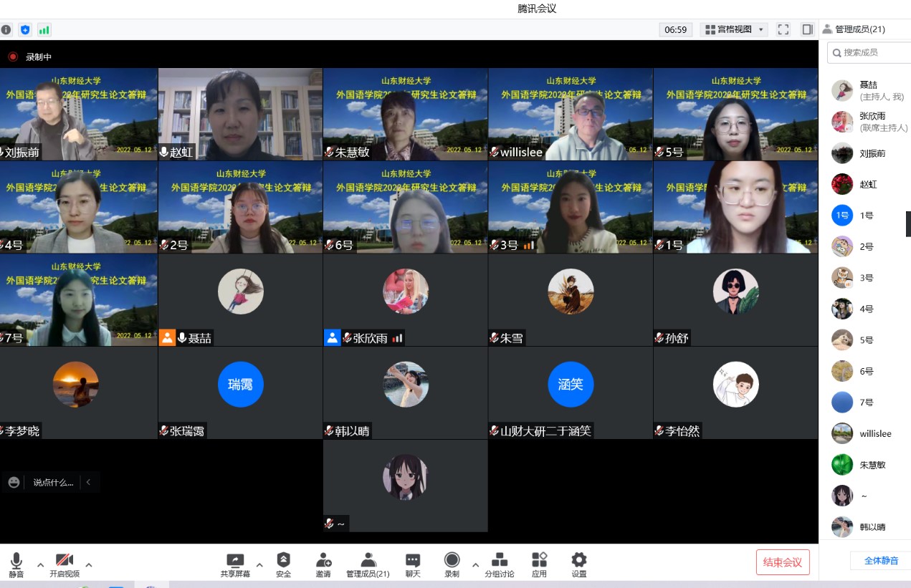Image resolution: width=911 pixels, height=588 pixels.
Task: Click the network signal status icon
Action: [44, 29]
